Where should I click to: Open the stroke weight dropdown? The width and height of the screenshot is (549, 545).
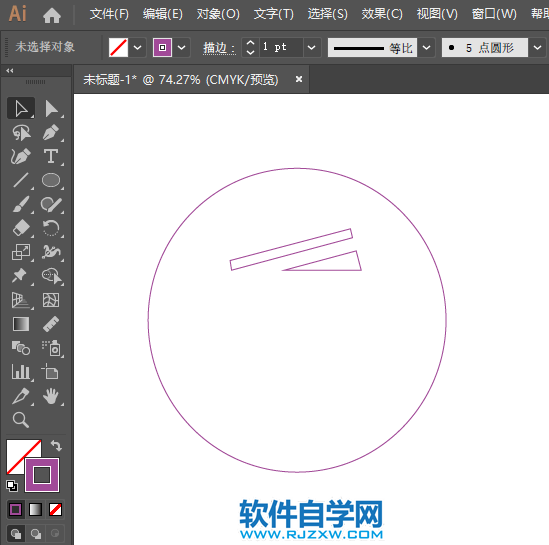coord(312,47)
